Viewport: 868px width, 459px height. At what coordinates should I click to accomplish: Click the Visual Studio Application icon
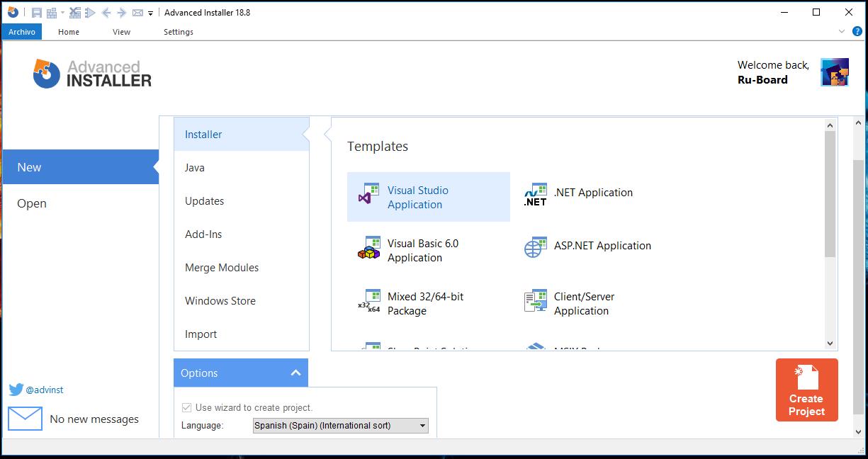369,193
